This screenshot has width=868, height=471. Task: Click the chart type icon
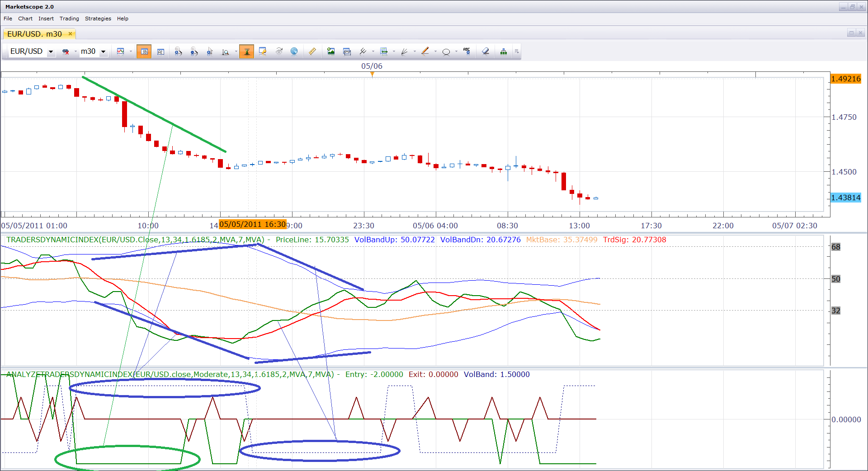120,52
